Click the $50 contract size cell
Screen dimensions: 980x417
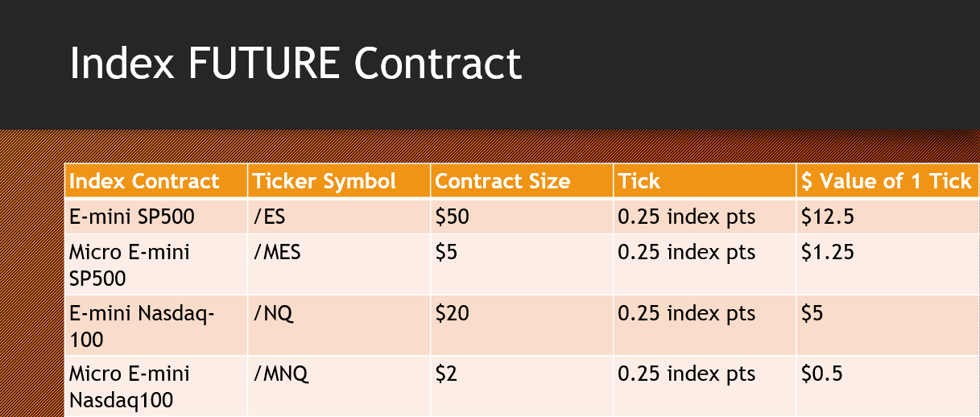[x=453, y=217]
